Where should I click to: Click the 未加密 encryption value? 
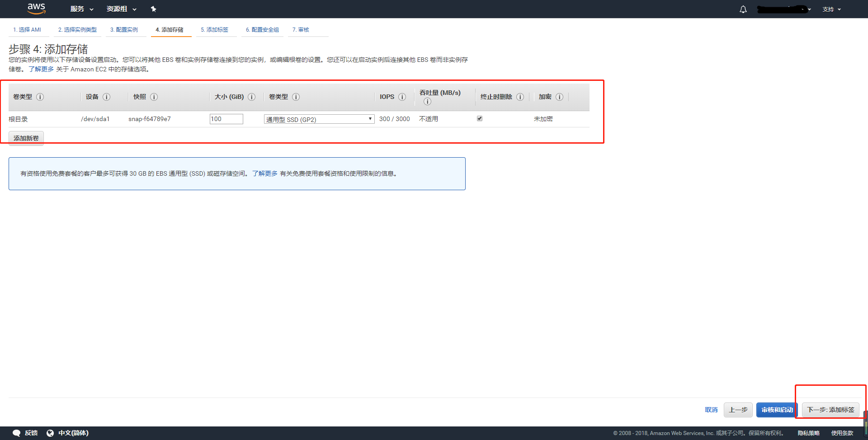click(x=543, y=119)
